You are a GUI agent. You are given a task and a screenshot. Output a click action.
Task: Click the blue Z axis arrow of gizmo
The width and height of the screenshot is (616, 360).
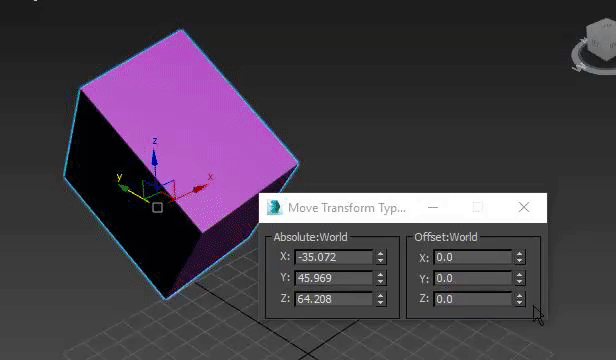[x=155, y=159]
